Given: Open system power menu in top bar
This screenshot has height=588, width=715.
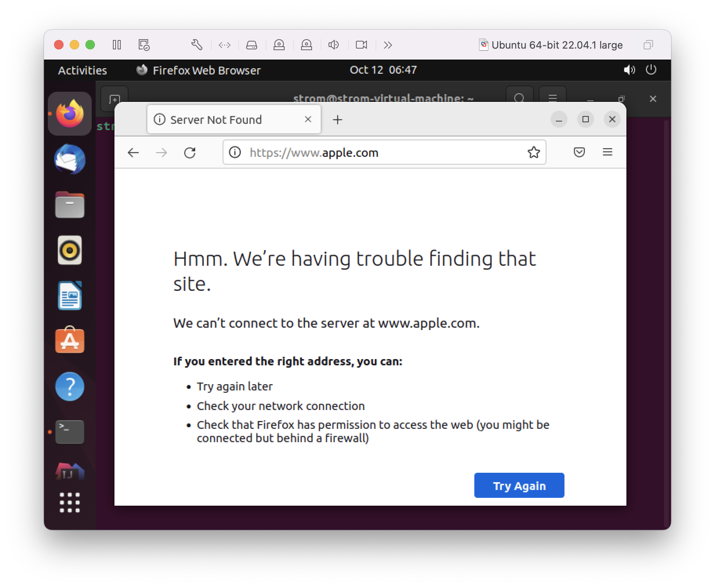Looking at the screenshot, I should [x=651, y=70].
